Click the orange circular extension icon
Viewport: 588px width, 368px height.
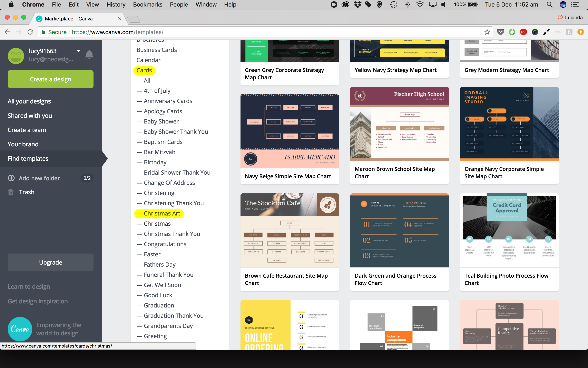click(x=580, y=32)
